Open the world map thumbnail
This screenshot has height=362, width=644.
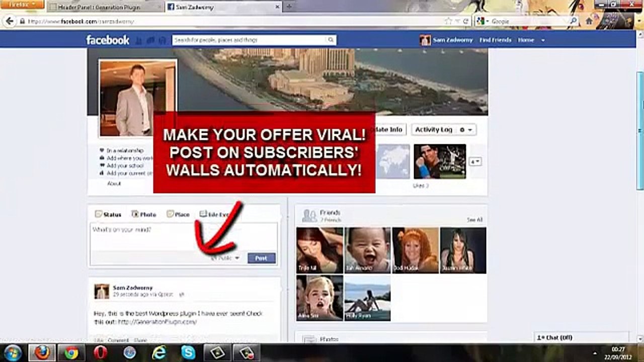tap(393, 161)
